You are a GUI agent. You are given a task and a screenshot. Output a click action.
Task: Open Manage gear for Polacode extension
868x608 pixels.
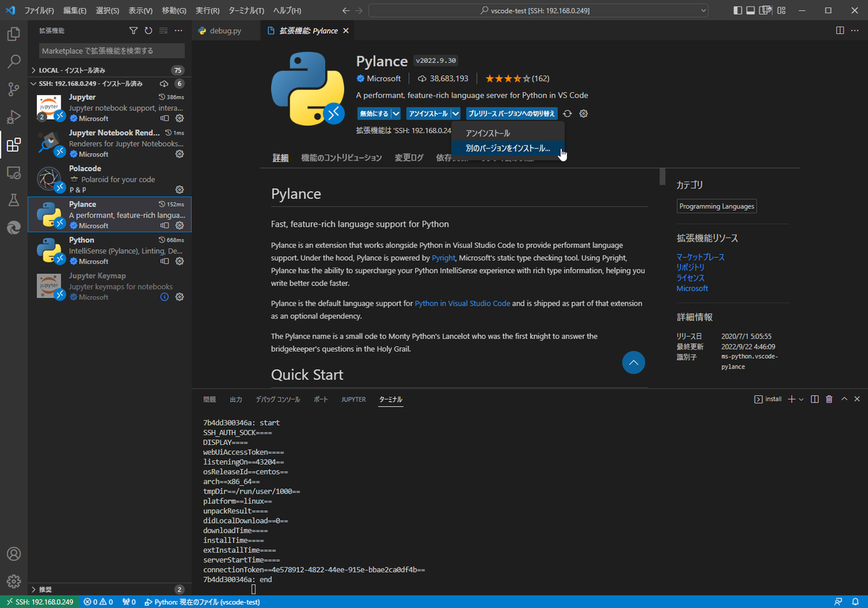click(179, 190)
